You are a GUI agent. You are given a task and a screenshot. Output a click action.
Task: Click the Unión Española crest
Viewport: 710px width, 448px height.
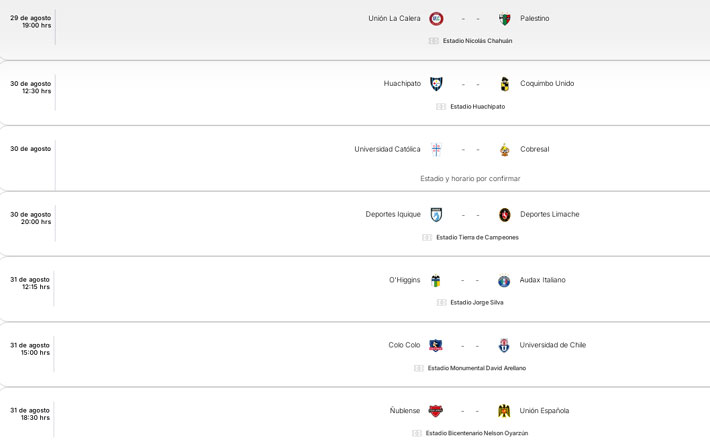[504, 410]
